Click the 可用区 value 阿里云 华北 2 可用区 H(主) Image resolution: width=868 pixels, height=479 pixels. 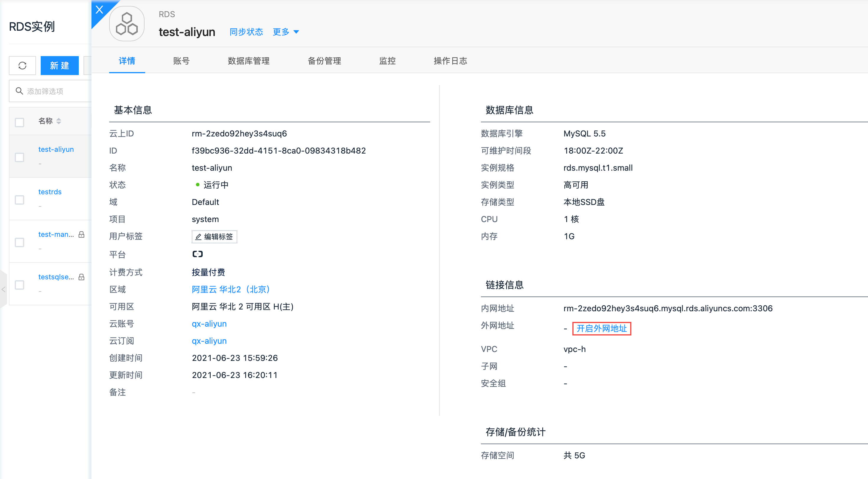point(243,307)
